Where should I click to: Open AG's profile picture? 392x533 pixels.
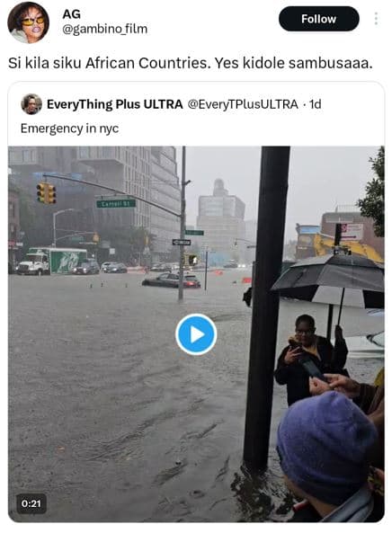coord(28,22)
